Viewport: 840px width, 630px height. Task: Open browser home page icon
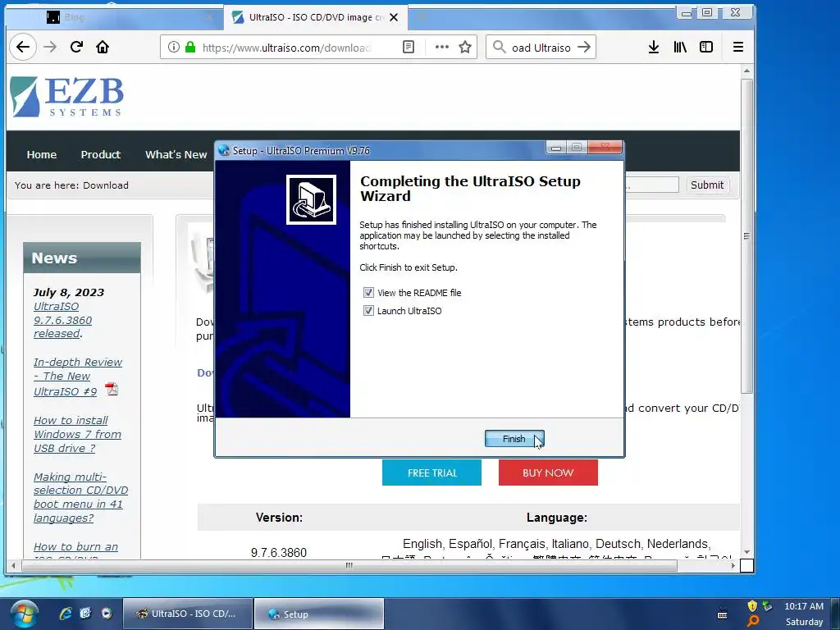click(x=103, y=47)
